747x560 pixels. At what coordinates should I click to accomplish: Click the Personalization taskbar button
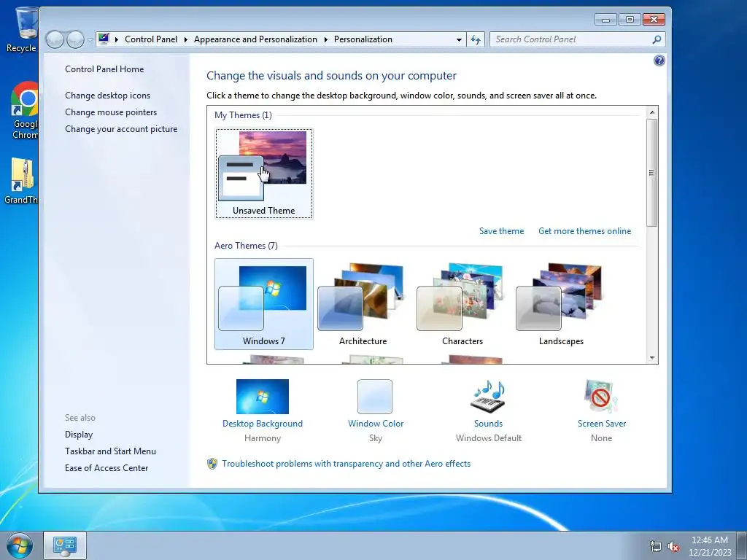[65, 545]
